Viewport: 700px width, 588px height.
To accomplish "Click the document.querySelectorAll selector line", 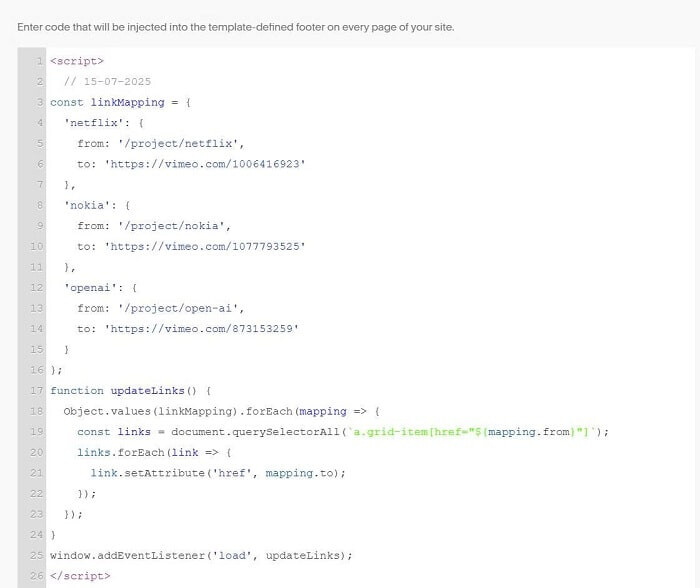I will click(343, 432).
